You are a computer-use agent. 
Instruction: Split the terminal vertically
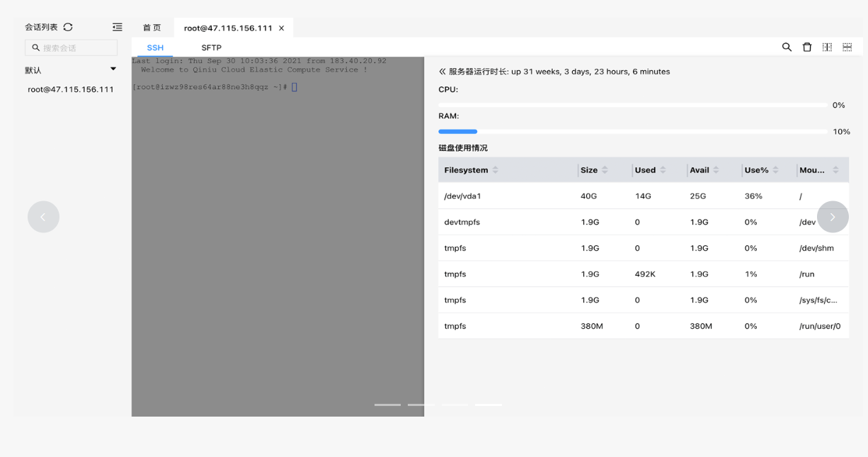pyautogui.click(x=827, y=47)
